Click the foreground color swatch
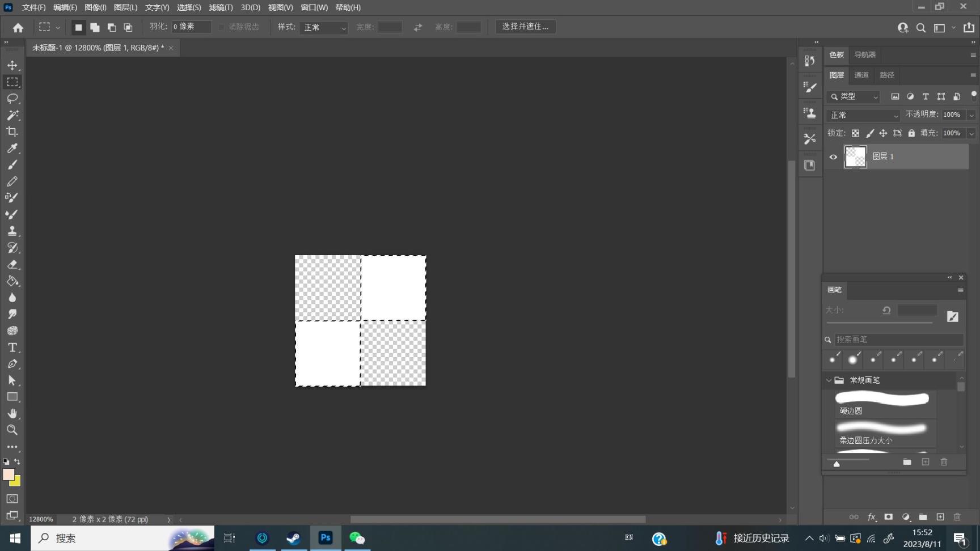The width and height of the screenshot is (980, 551). coord(8,474)
